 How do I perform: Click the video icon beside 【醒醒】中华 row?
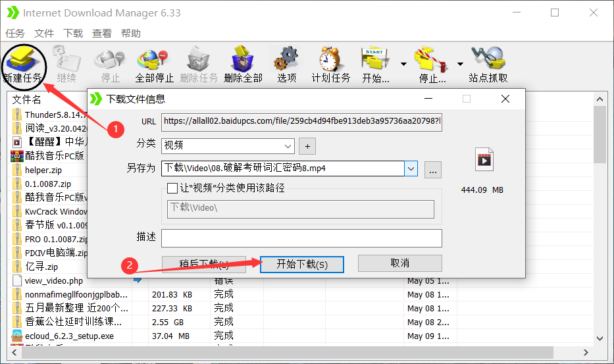pyautogui.click(x=17, y=142)
